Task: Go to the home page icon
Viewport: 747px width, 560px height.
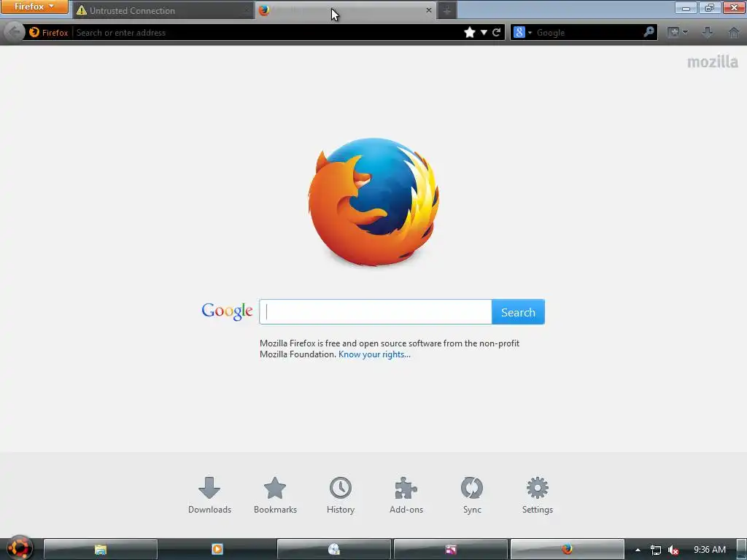Action: click(x=734, y=32)
